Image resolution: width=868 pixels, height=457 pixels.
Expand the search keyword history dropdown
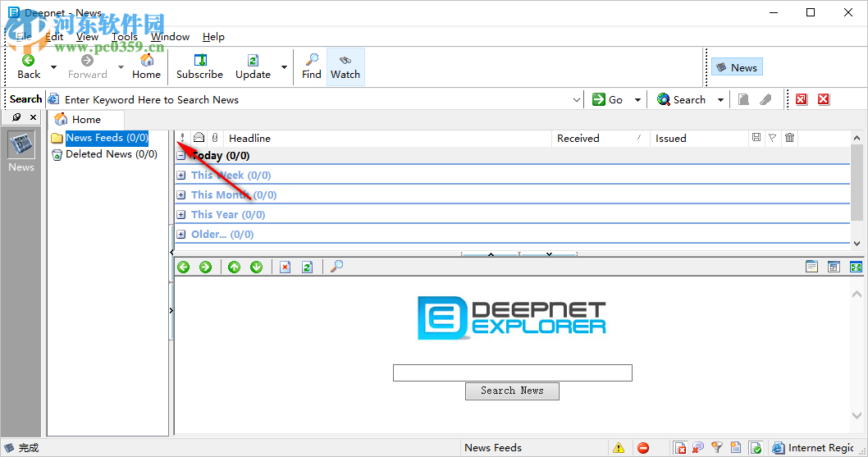pyautogui.click(x=576, y=100)
